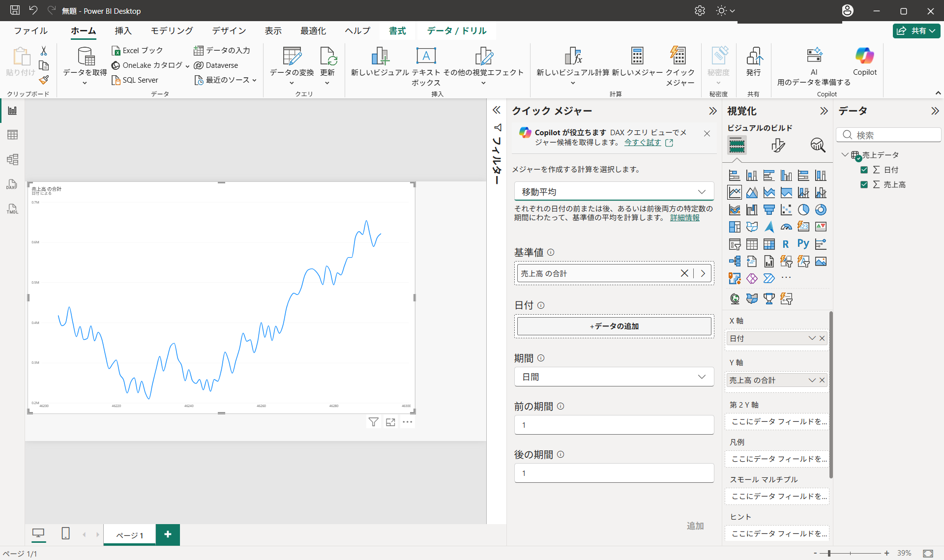Click the 前の期間 input field
Viewport: 944px width, 560px height.
(x=614, y=425)
